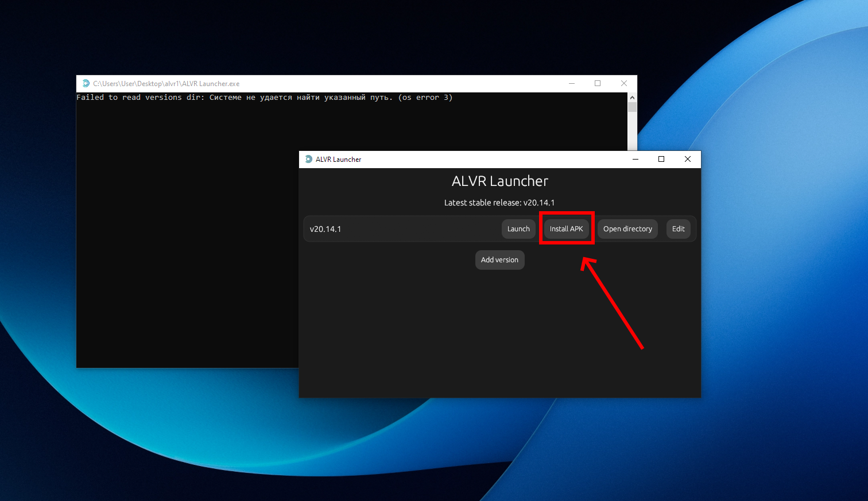Select the v20.14.1 version entry label

(325, 229)
